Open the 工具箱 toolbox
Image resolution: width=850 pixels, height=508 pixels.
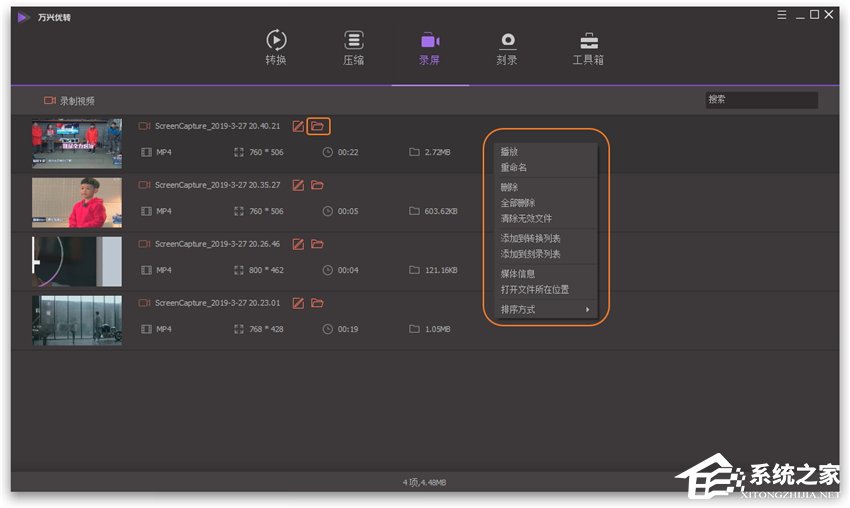click(x=588, y=48)
